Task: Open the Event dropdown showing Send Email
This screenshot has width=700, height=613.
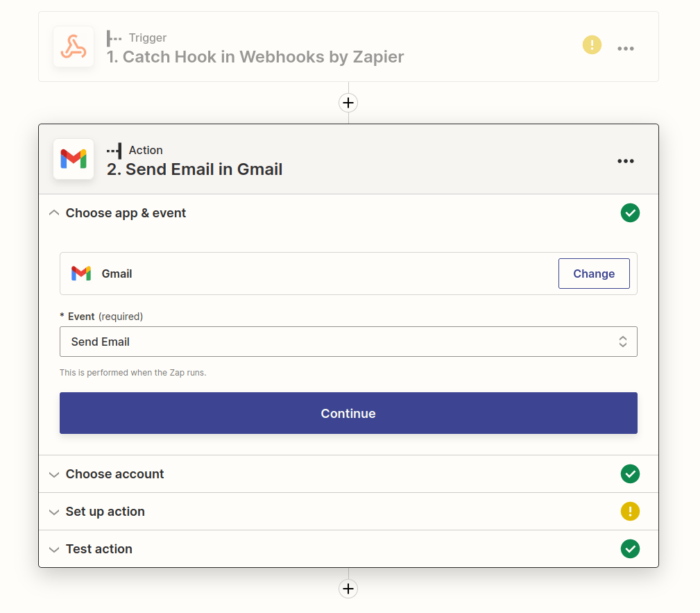Action: coord(348,342)
